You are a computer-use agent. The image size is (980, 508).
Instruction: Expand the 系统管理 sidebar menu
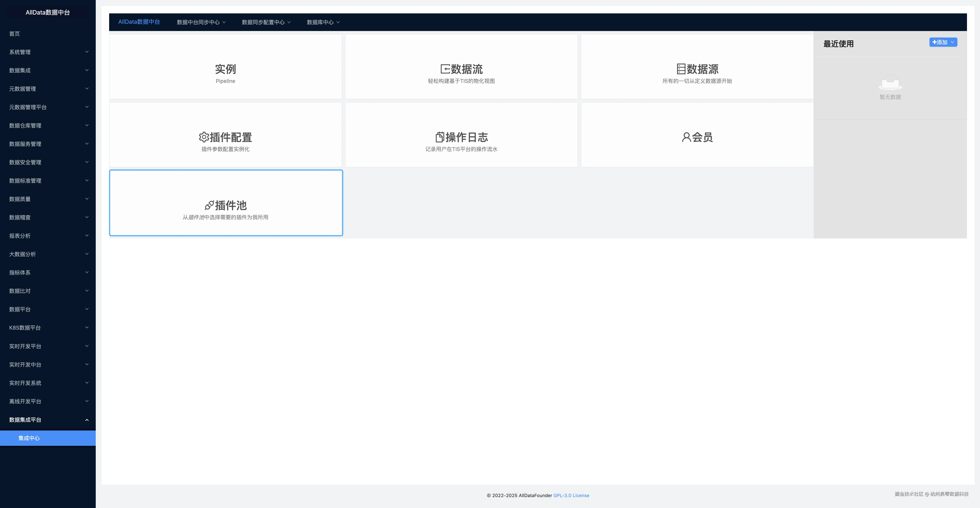pyautogui.click(x=47, y=52)
